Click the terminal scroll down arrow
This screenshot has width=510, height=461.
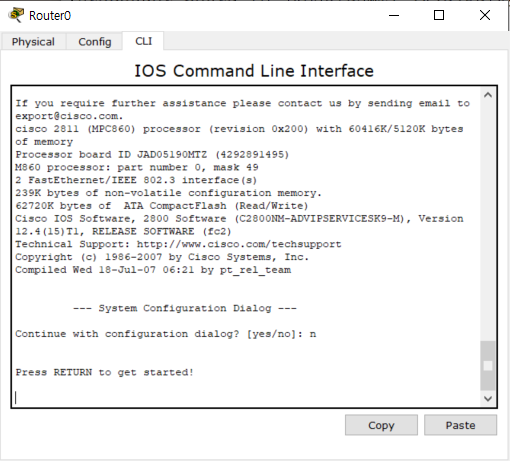(x=488, y=398)
